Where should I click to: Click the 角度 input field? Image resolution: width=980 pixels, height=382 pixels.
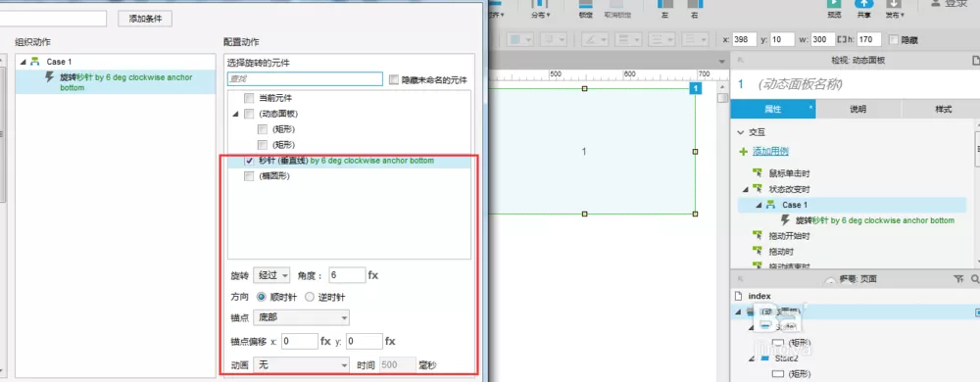pos(347,274)
